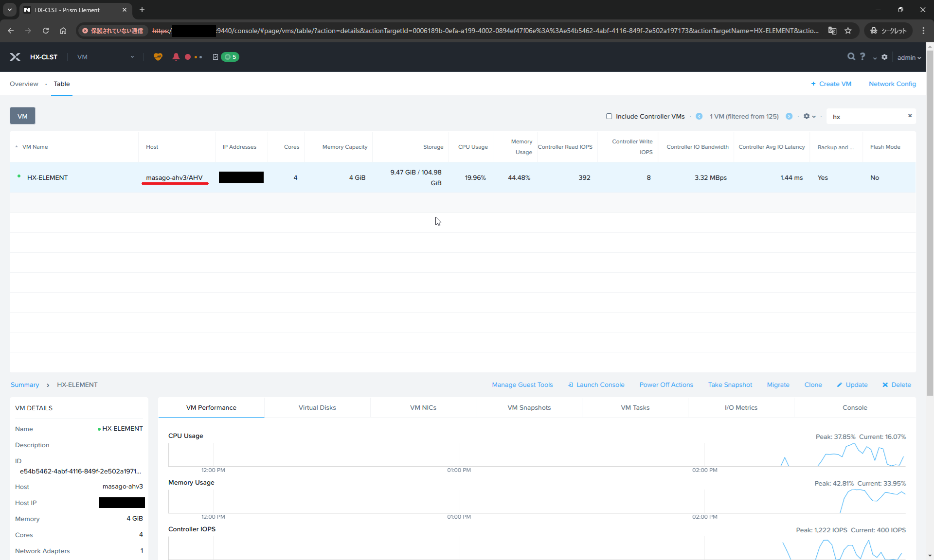Image resolution: width=934 pixels, height=560 pixels.
Task: Click the plus icon beside Create VM
Action: tap(813, 84)
